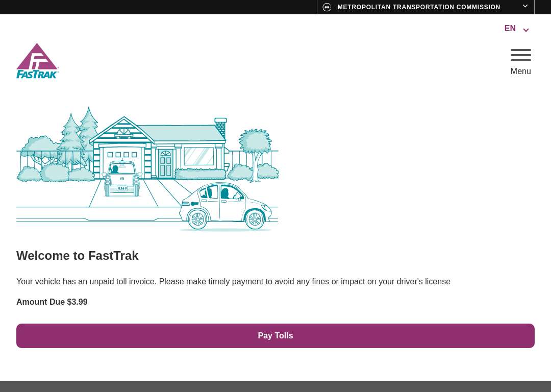Click the unpaid toll invoice notice text

[x=233, y=282]
